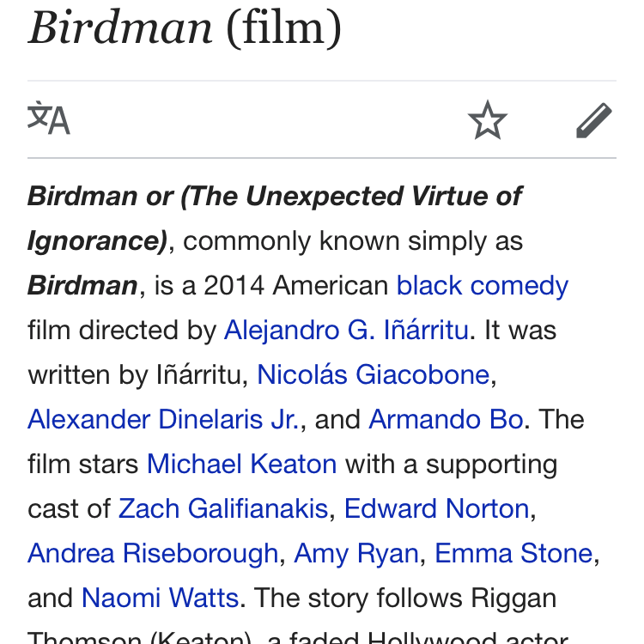This screenshot has height=644, width=644.
Task: Go to Alexander Dinelaris Jr. article
Action: (x=163, y=419)
